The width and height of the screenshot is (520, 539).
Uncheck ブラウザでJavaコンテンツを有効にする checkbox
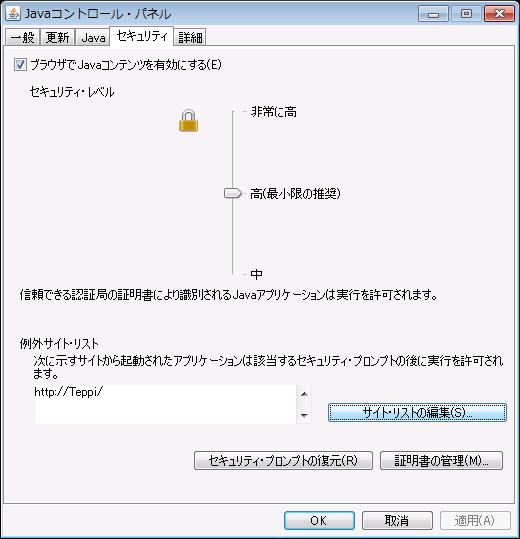coord(20,65)
